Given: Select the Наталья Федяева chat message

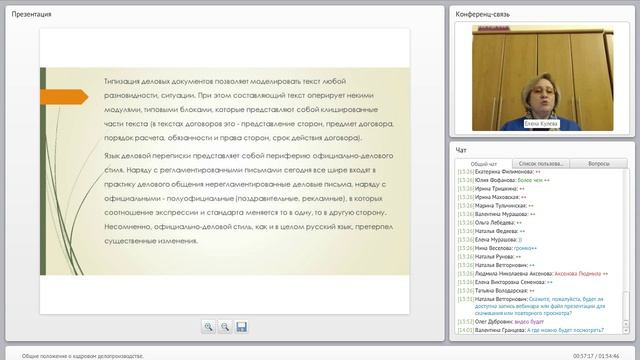Looking at the screenshot, I should click(x=491, y=231).
